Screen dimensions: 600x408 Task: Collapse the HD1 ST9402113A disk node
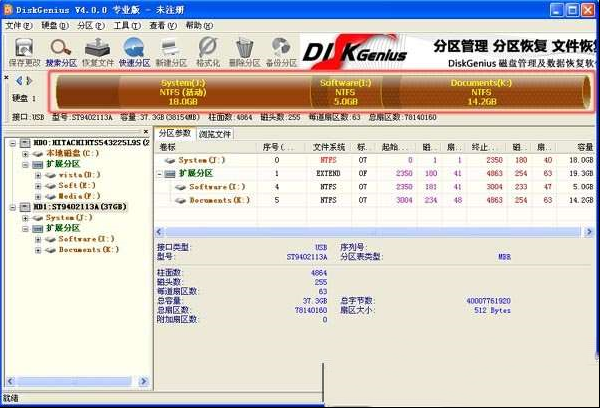[x=13, y=207]
